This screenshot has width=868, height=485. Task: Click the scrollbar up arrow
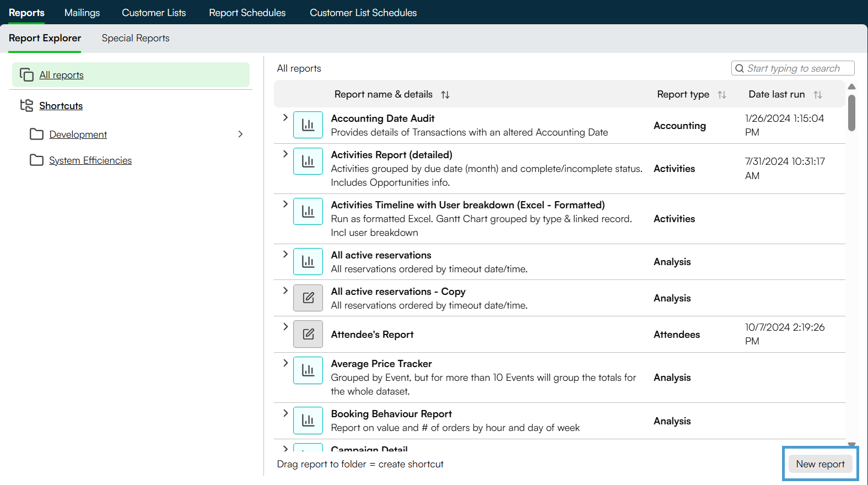(x=851, y=87)
